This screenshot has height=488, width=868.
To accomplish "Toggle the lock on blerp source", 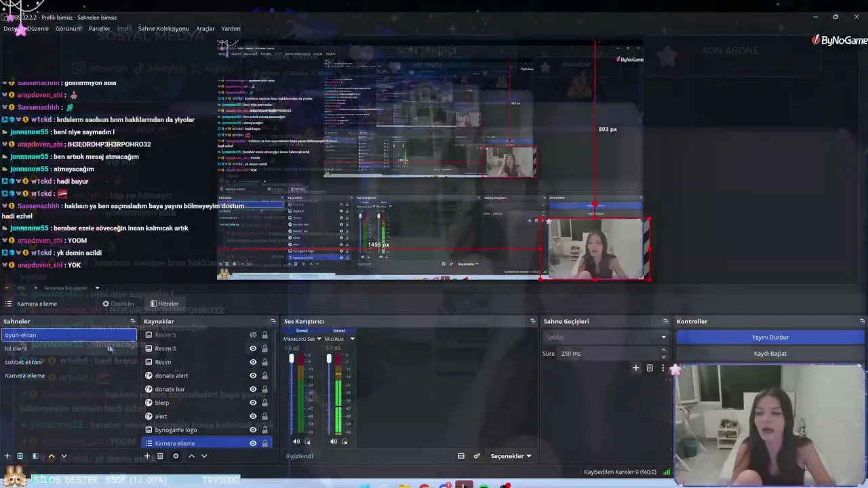I will coord(264,403).
